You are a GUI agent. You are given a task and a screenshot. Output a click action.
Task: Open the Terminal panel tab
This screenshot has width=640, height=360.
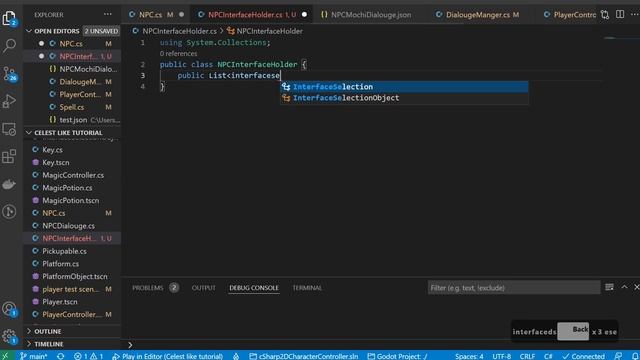pos(307,288)
